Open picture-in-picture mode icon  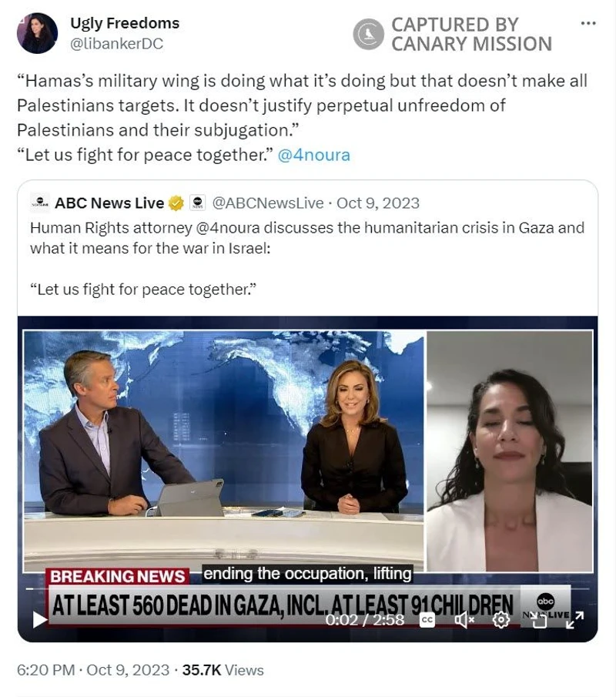(539, 621)
